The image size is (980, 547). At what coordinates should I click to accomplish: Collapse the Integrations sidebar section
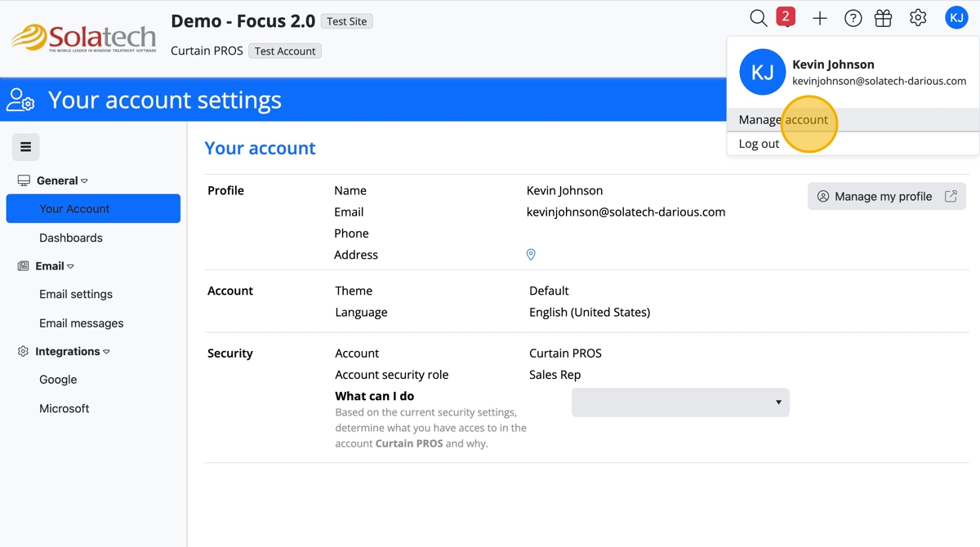[x=72, y=351]
